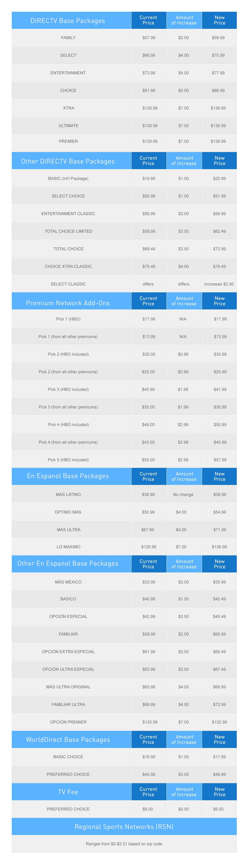
Task: Select the FAMILY package row label
Action: (68, 38)
